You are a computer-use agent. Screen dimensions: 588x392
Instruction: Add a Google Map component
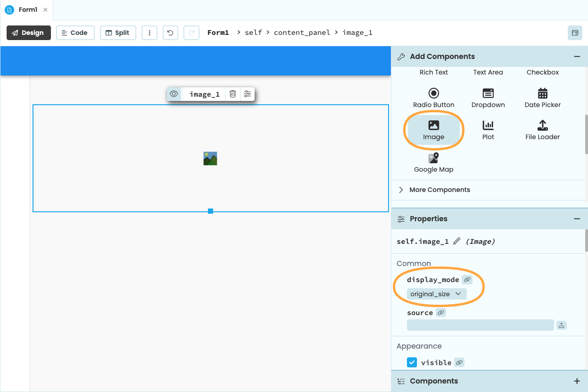pyautogui.click(x=433, y=162)
